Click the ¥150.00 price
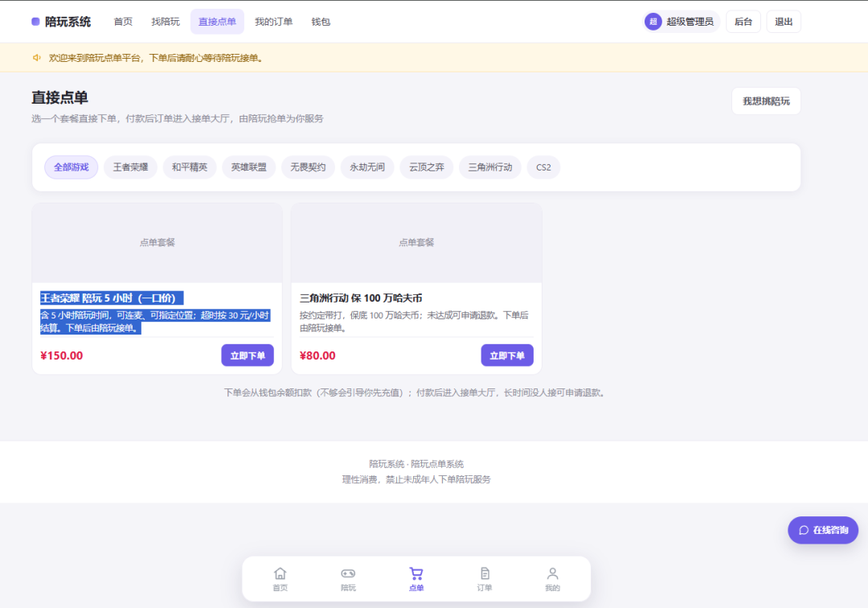The height and width of the screenshot is (608, 868). pos(61,355)
